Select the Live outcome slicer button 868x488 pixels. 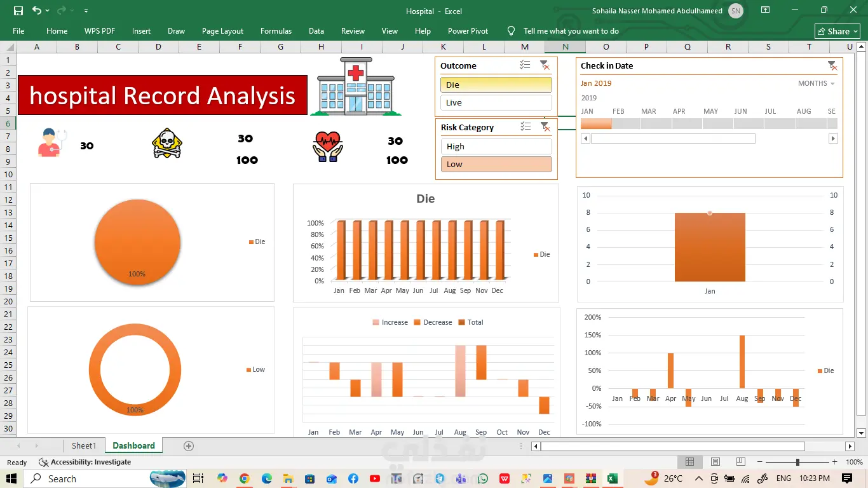[496, 102]
